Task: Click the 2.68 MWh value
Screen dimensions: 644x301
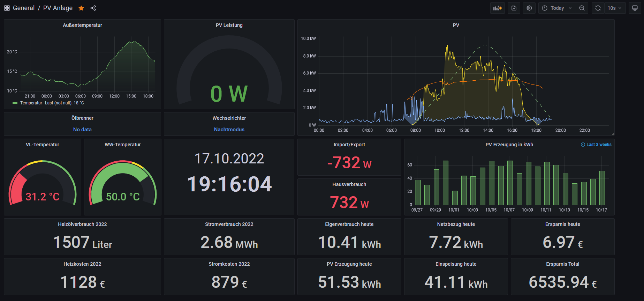Action: [x=229, y=242]
